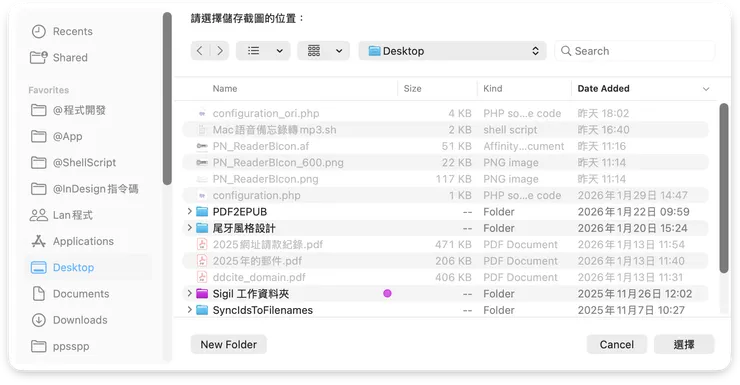Click the Lan程式 people icon

tap(39, 215)
